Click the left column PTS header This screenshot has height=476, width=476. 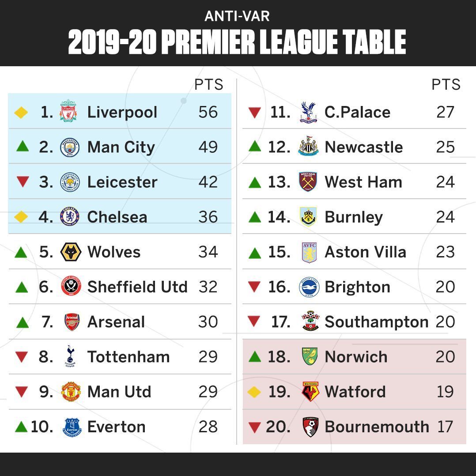(208, 84)
